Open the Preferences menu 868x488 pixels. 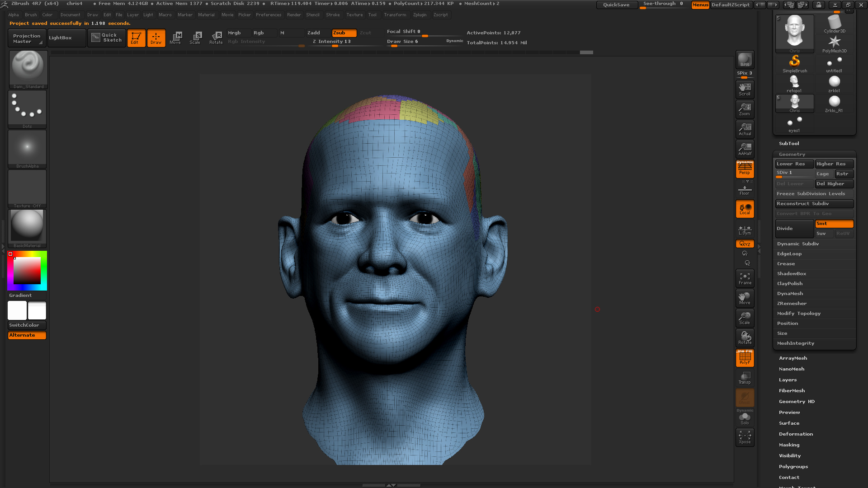pos(269,15)
